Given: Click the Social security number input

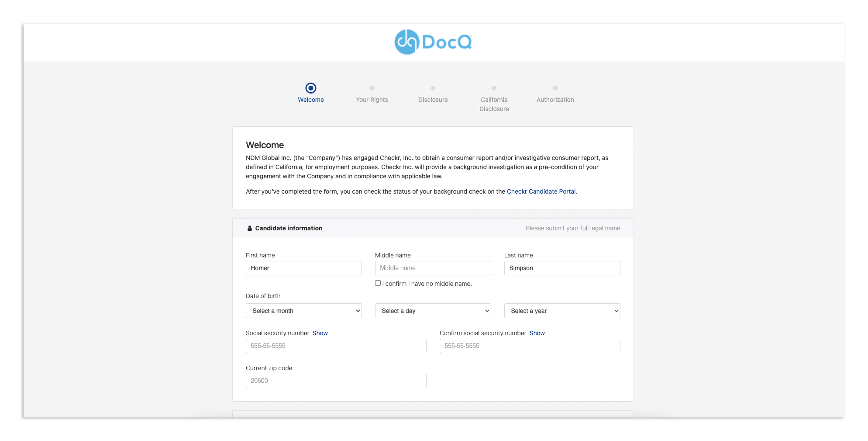Looking at the screenshot, I should pos(336,346).
